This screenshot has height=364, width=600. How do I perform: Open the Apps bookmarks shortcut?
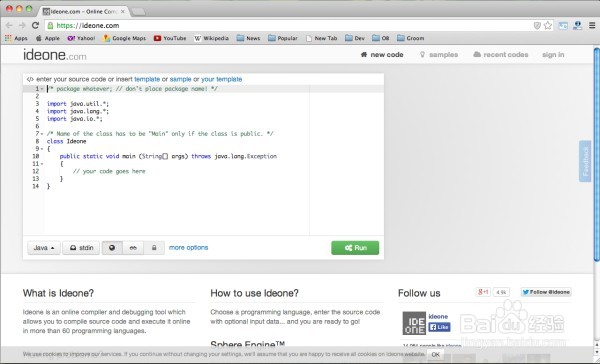[16, 38]
